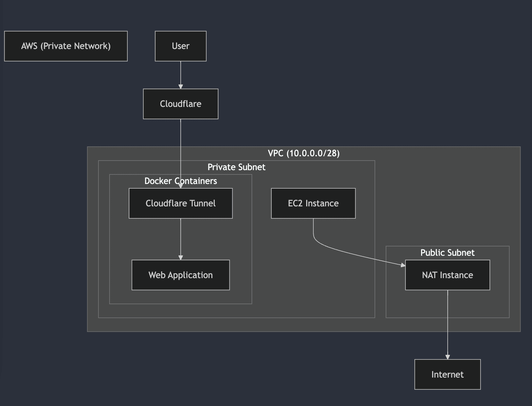
Task: Click the Cloudflare Tunnel box
Action: pyautogui.click(x=181, y=203)
